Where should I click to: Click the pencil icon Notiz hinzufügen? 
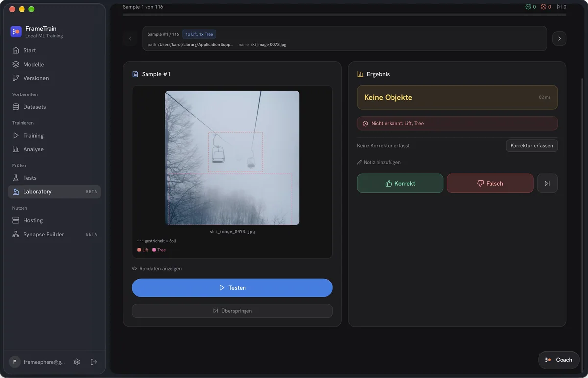pos(360,162)
